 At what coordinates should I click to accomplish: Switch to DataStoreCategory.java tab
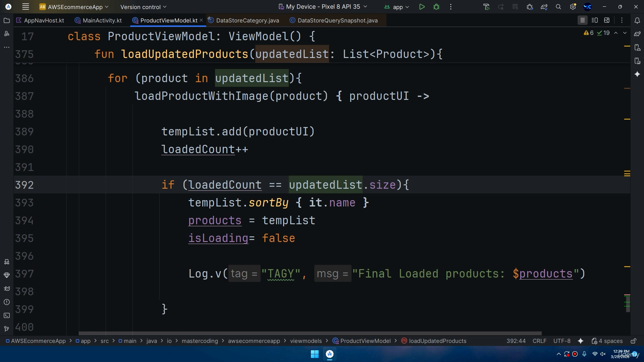click(244, 20)
